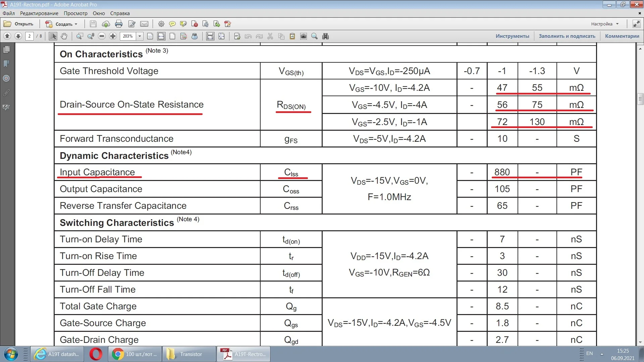The image size is (644, 362).
Task: Click the Print file icon
Action: tap(118, 24)
